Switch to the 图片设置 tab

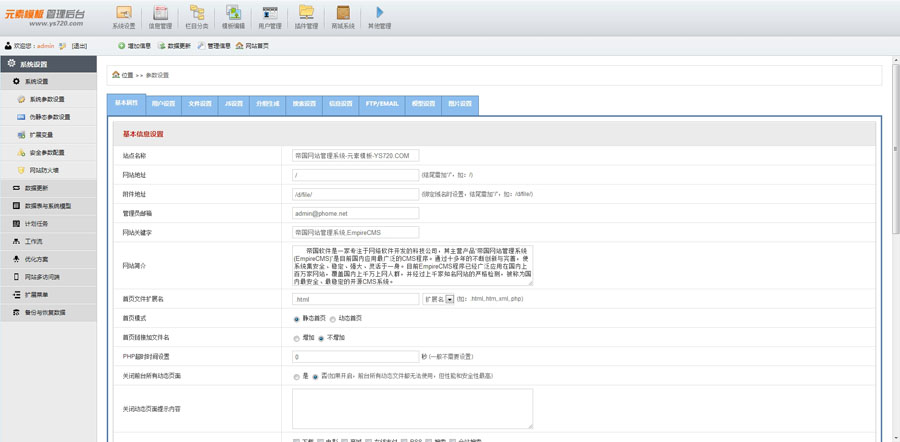460,104
